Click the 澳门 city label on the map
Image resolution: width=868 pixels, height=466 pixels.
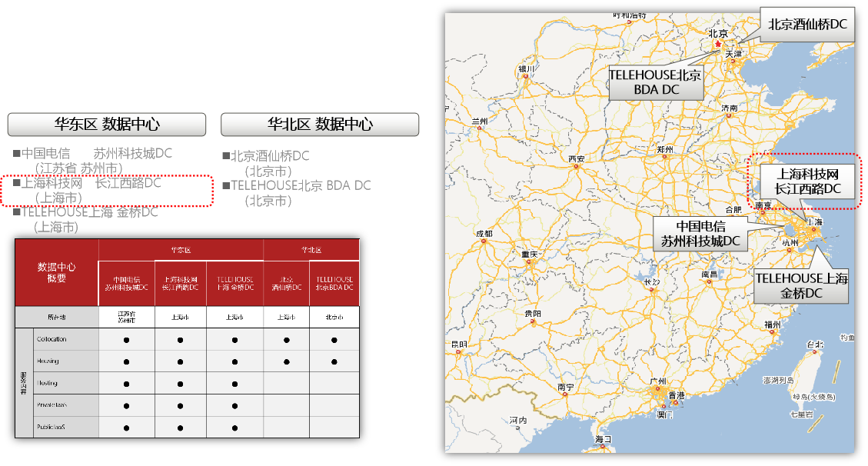[664, 414]
